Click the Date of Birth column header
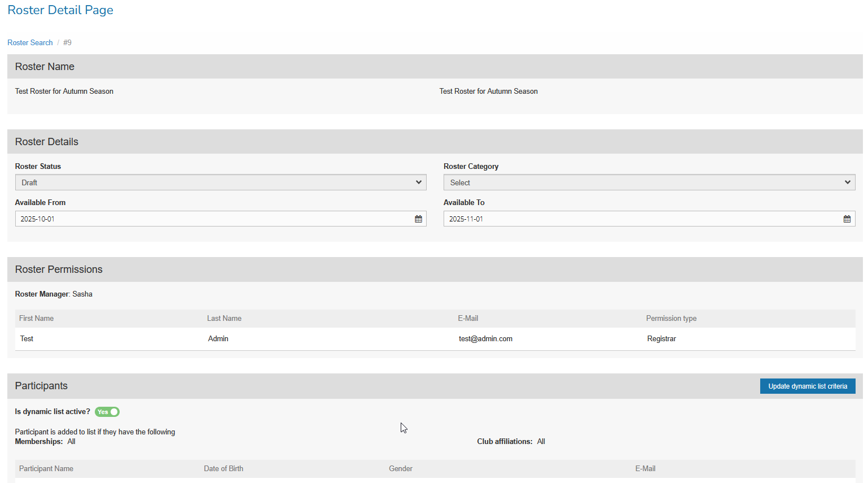 click(x=223, y=469)
